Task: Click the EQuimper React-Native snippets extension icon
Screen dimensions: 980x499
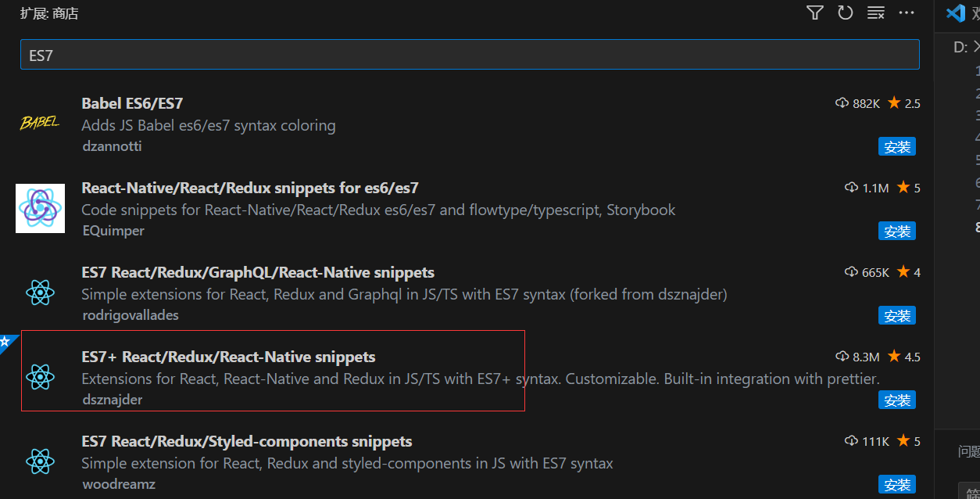Action: [40, 209]
